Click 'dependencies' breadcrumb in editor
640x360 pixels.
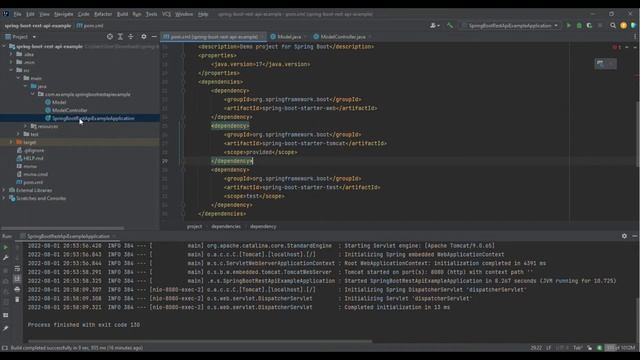tap(226, 227)
